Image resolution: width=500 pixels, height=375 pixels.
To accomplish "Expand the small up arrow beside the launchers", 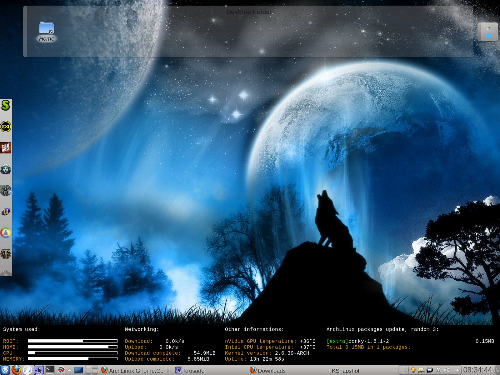I will pos(69,370).
